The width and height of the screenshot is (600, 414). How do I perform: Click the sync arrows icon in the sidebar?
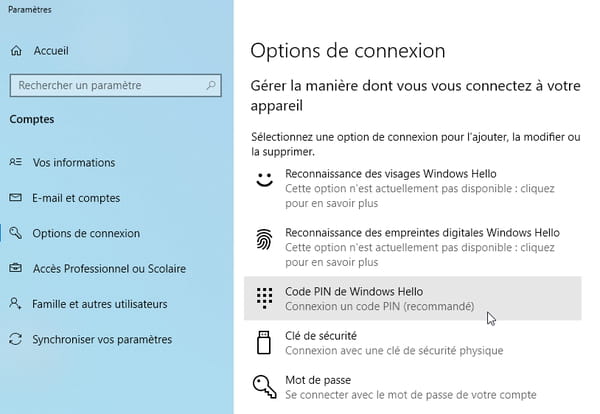[15, 339]
